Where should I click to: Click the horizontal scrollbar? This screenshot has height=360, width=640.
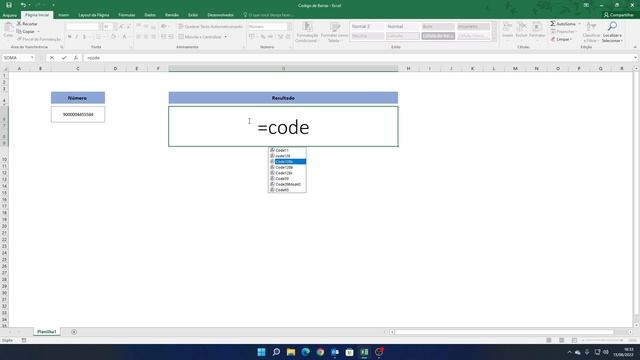[x=504, y=332]
